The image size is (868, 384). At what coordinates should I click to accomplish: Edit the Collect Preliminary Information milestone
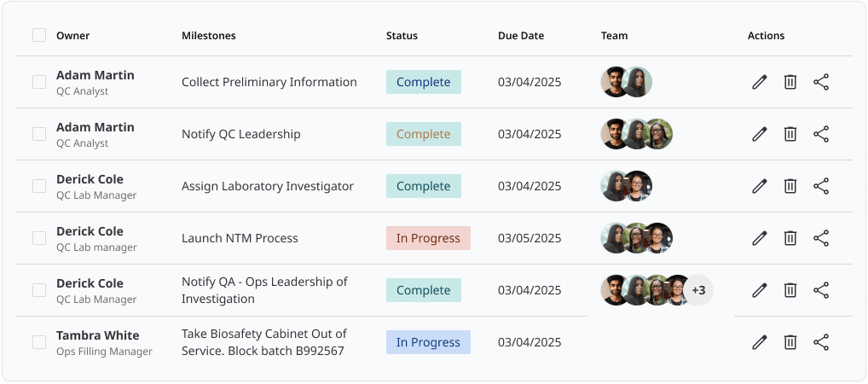[760, 82]
